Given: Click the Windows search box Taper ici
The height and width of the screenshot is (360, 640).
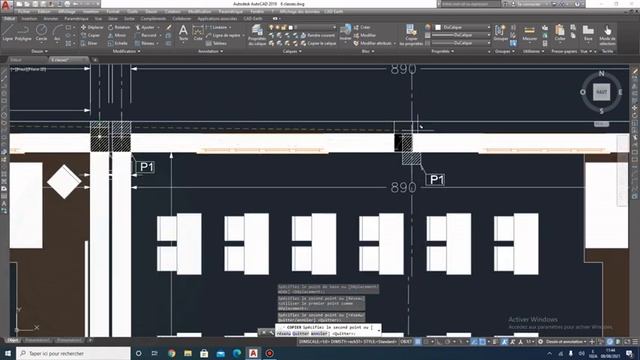Looking at the screenshot, I should click(73, 353).
